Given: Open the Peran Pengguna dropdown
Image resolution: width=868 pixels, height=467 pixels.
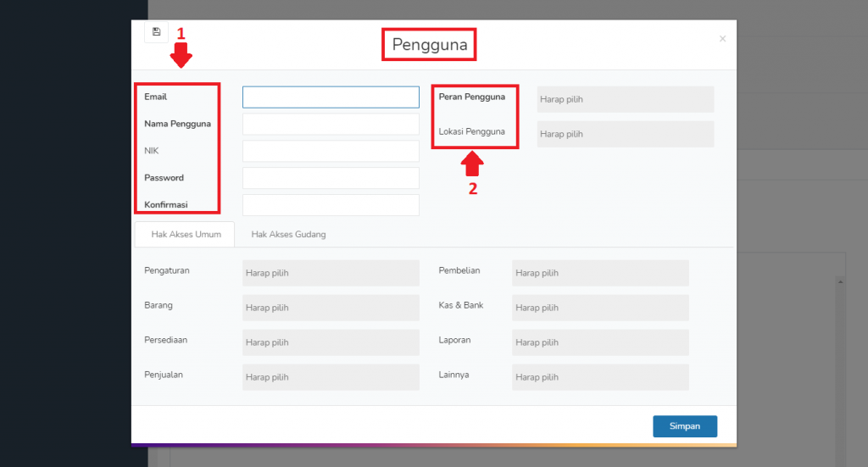Looking at the screenshot, I should [x=626, y=99].
